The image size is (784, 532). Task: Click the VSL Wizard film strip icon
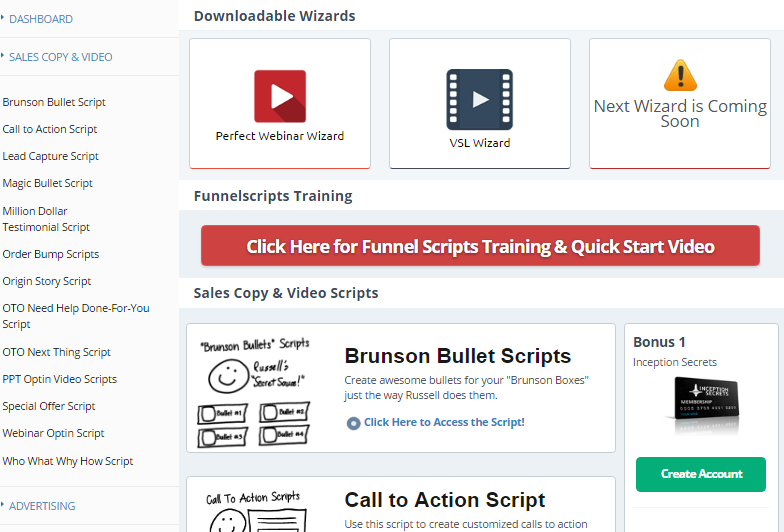coord(480,100)
